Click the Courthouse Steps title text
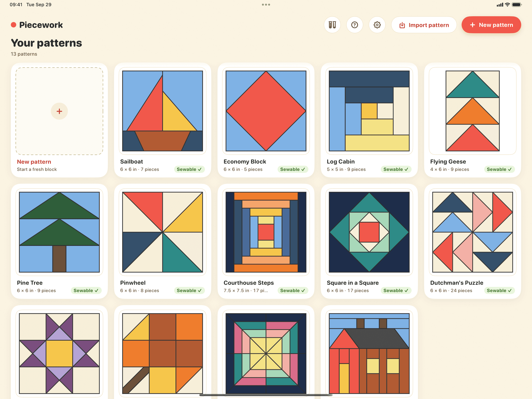 click(x=248, y=283)
